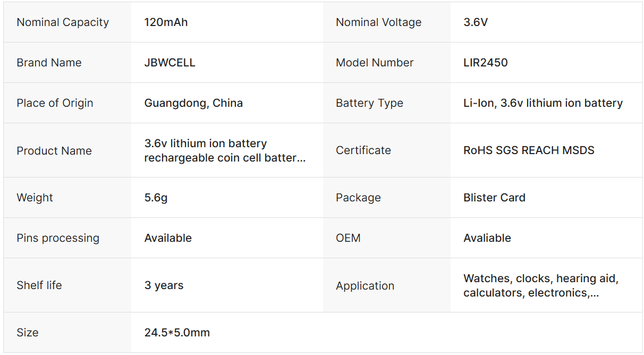This screenshot has width=644, height=355.
Task: Click the Nominal Capacity label cell
Action: (x=63, y=22)
